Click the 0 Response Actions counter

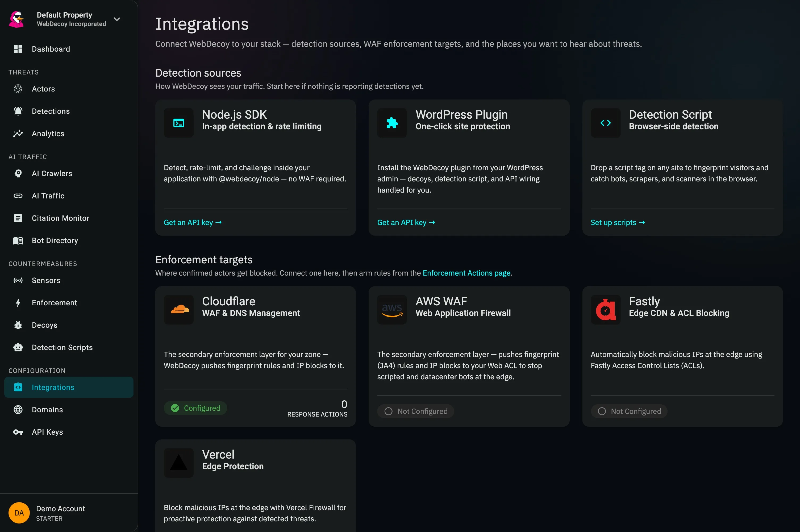(317, 409)
